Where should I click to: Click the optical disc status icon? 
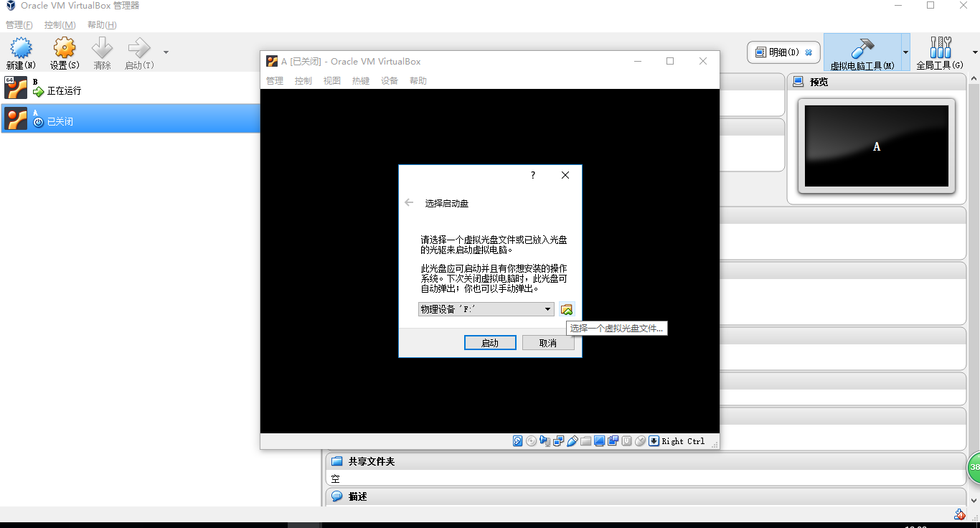coord(531,441)
